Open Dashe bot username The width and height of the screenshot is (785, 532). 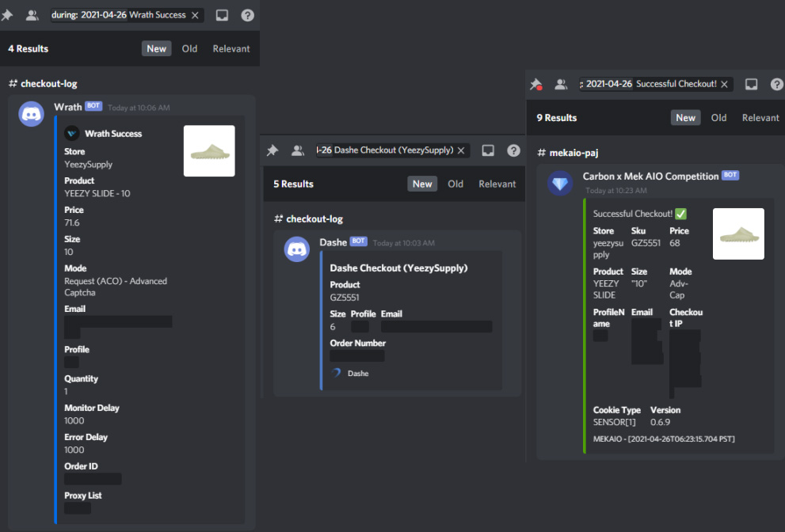pyautogui.click(x=333, y=242)
